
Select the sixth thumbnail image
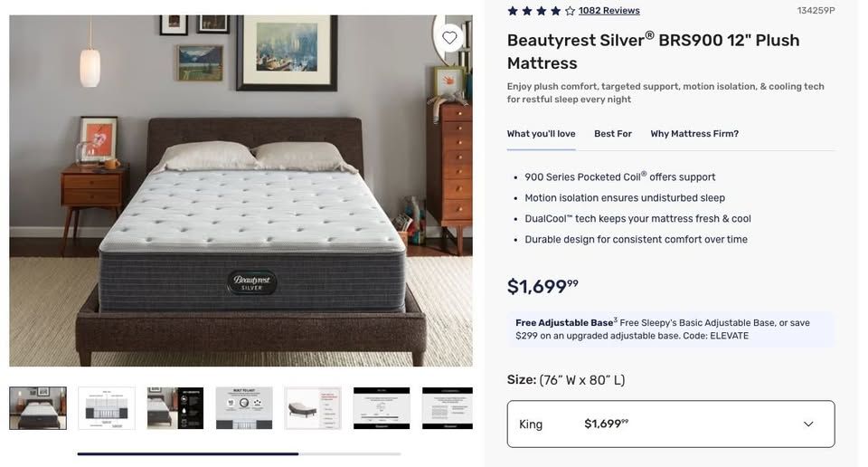coord(382,408)
